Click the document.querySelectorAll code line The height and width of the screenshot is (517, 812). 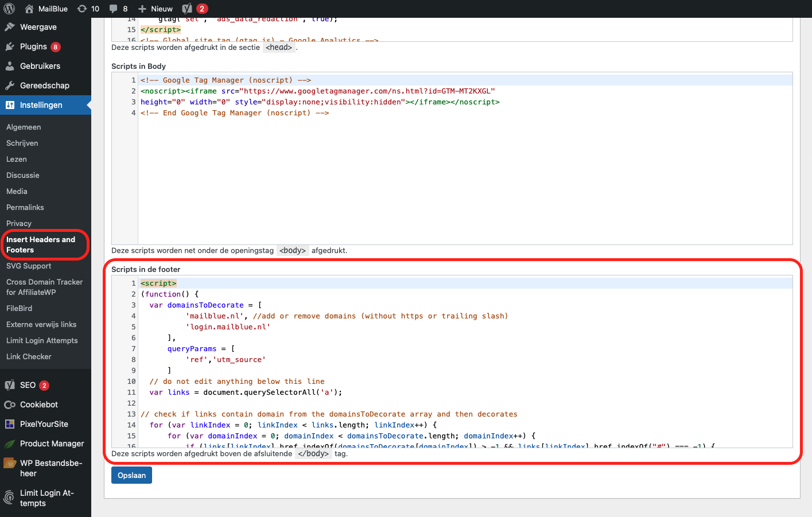[x=246, y=392]
